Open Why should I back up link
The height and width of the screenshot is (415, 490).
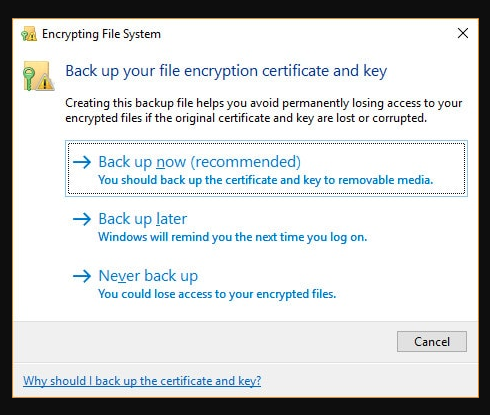(142, 381)
